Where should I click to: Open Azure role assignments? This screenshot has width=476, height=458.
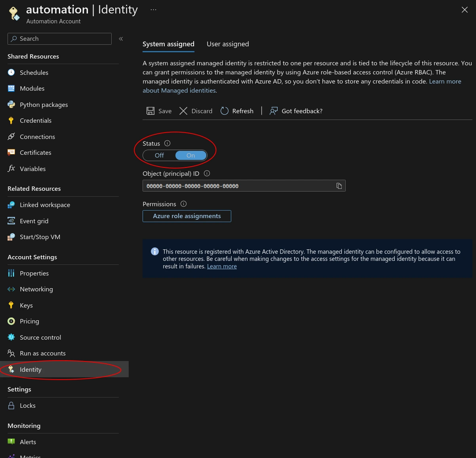pos(187,216)
